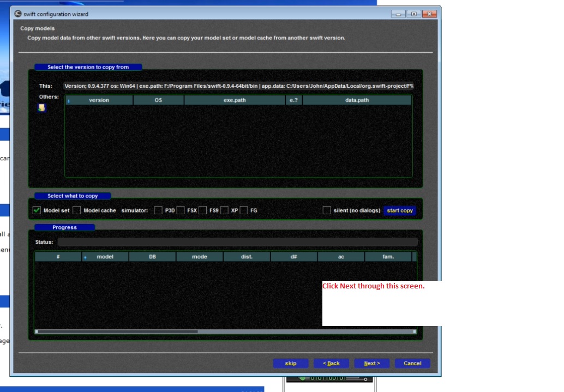This screenshot has height=392, width=564.
Task: Sort Others table by data.path column
Action: (357, 100)
